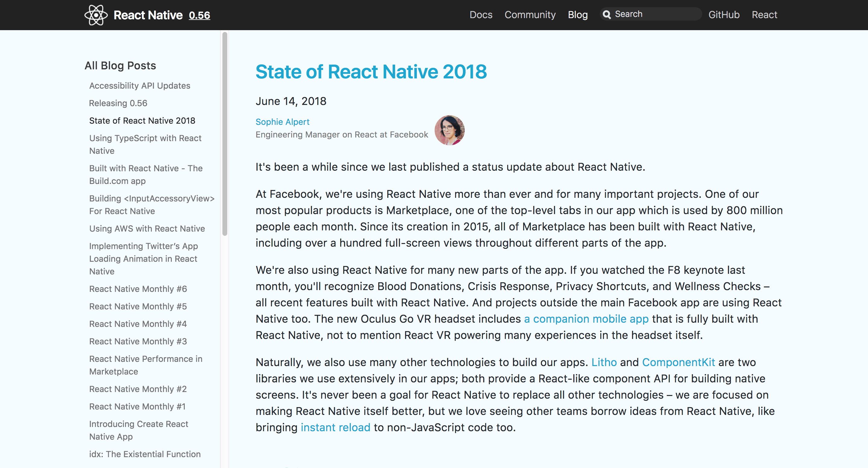Follow the instant reload link
Viewport: 868px width, 468px height.
335,427
